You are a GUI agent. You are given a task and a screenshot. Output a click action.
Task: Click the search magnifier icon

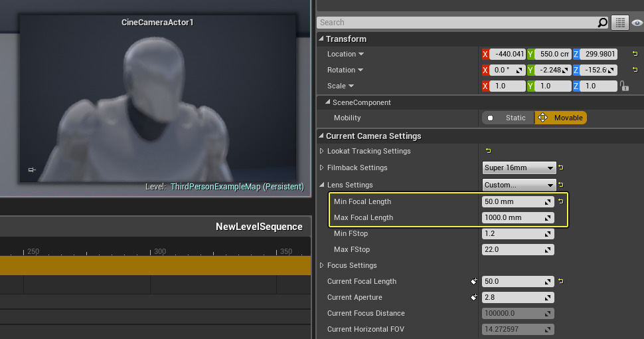click(602, 23)
